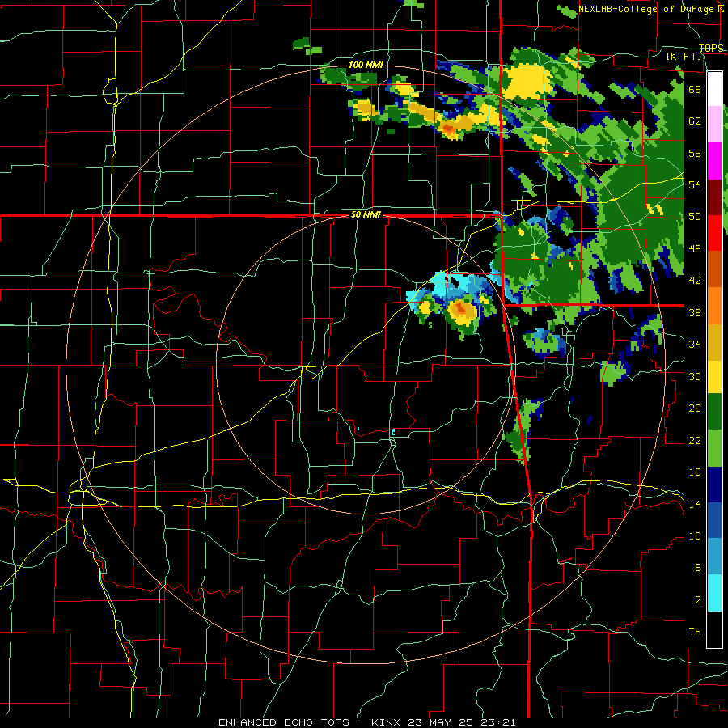The image size is (728, 728).
Task: Pick the light orange legend band
Action: (x=714, y=306)
